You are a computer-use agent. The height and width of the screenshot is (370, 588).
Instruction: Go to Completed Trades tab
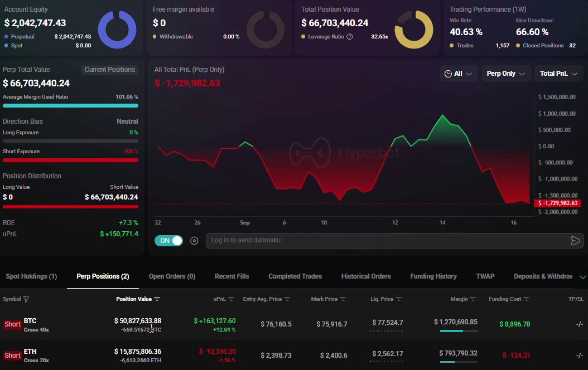click(x=295, y=276)
